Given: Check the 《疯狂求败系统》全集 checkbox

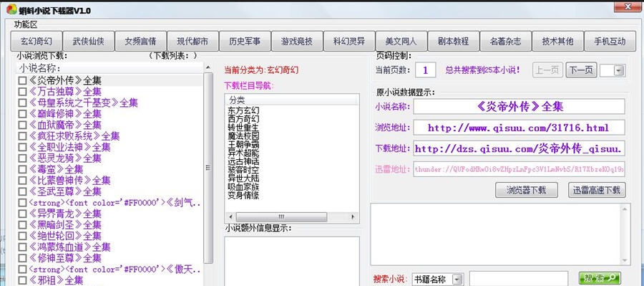Looking at the screenshot, I should click(22, 136).
